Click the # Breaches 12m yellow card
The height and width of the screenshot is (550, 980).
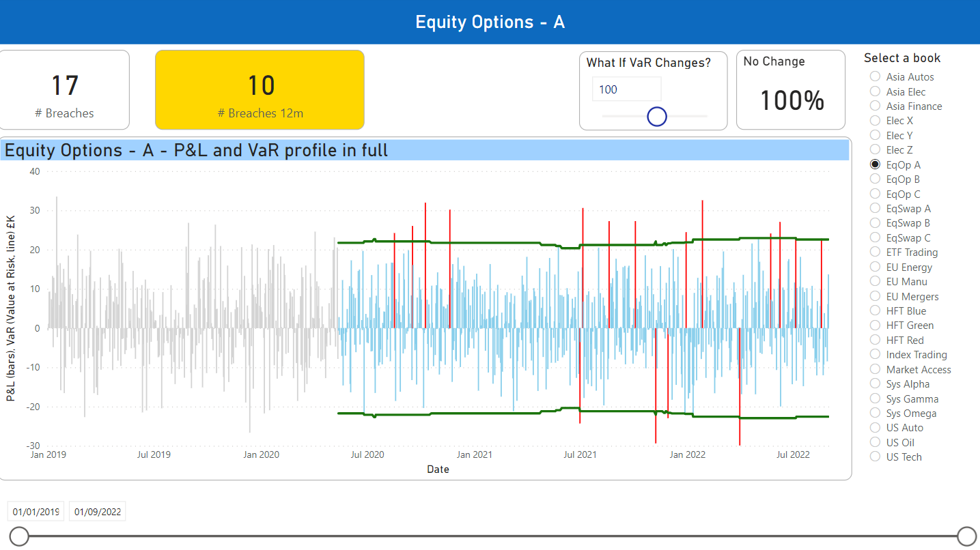(260, 89)
